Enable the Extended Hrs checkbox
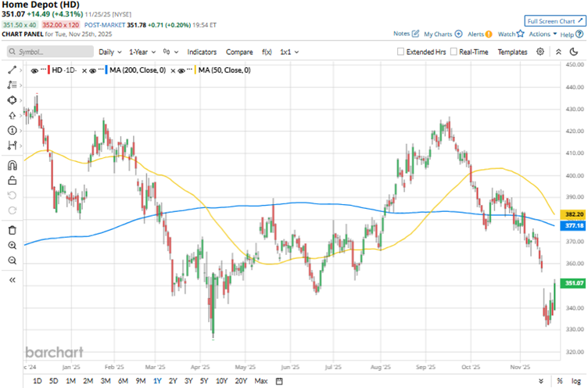The height and width of the screenshot is (388, 588). [401, 52]
